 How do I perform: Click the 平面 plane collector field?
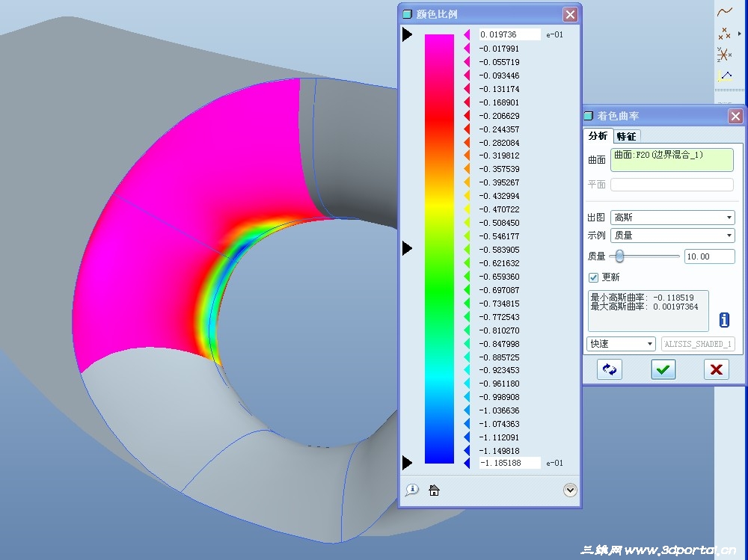[x=672, y=185]
